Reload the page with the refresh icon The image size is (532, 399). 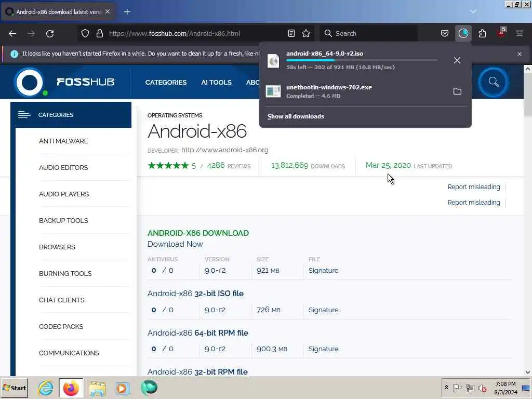coord(50,34)
